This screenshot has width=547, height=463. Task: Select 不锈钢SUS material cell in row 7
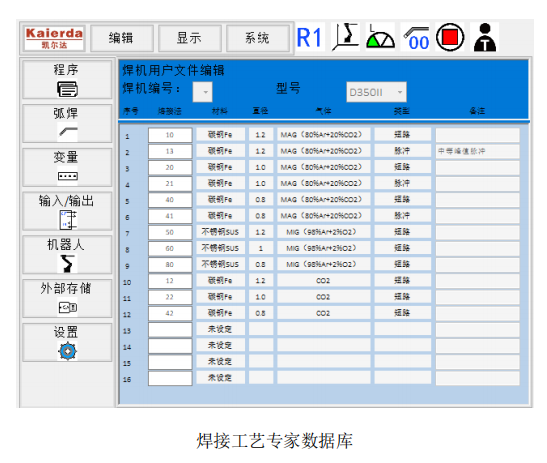(x=220, y=232)
